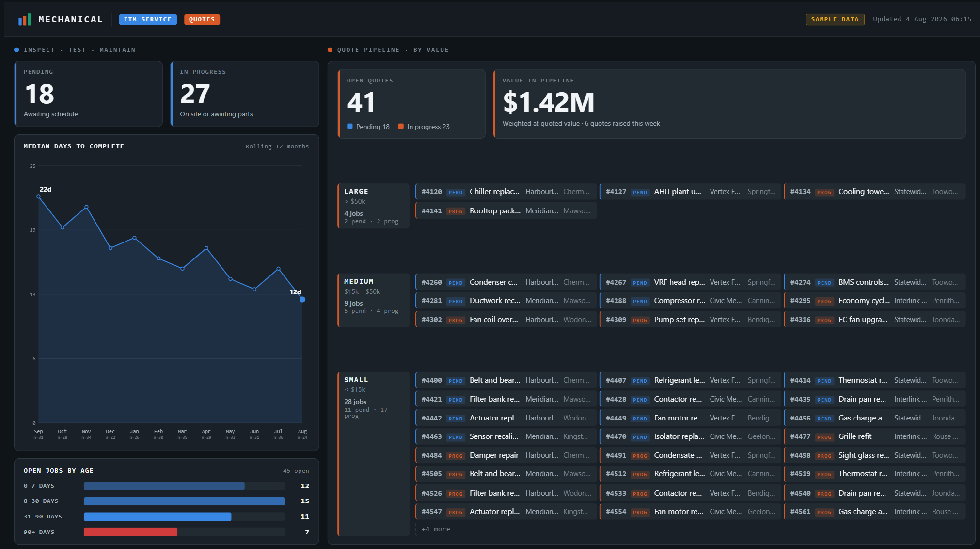Viewport: 980px width, 549px height.
Task: Click the PEND tag on quote #4267
Action: [x=640, y=283]
